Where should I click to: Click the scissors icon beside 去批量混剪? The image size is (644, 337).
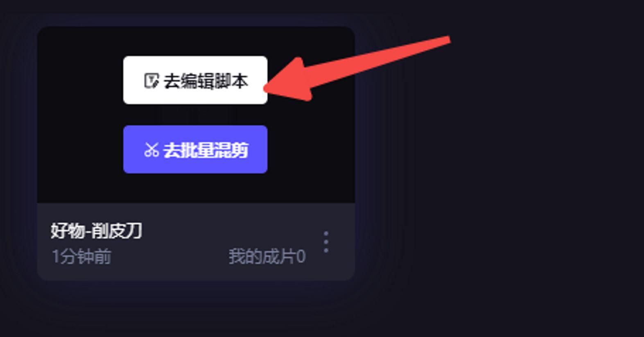click(x=151, y=150)
